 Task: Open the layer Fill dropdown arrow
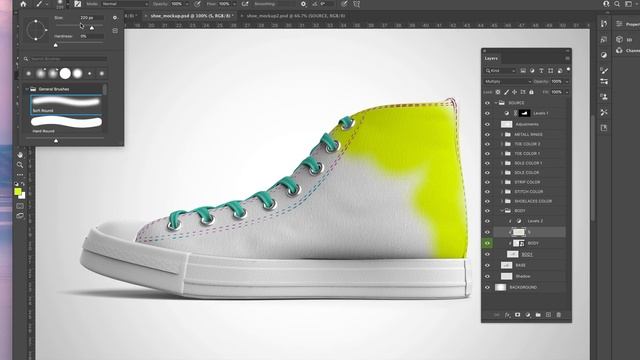click(567, 92)
